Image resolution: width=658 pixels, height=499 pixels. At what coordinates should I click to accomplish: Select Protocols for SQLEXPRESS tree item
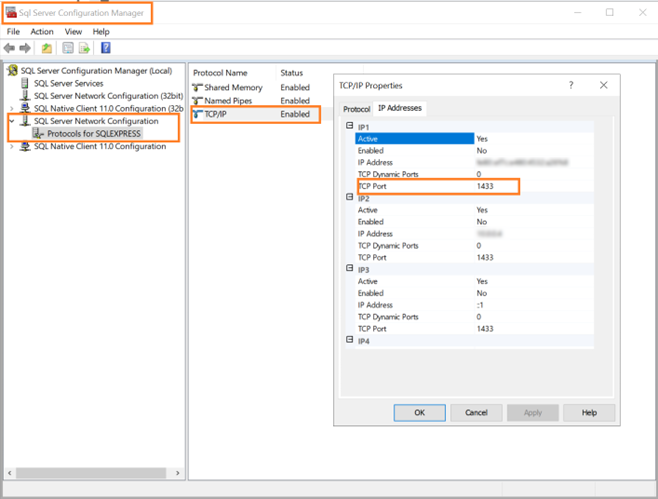pos(94,133)
